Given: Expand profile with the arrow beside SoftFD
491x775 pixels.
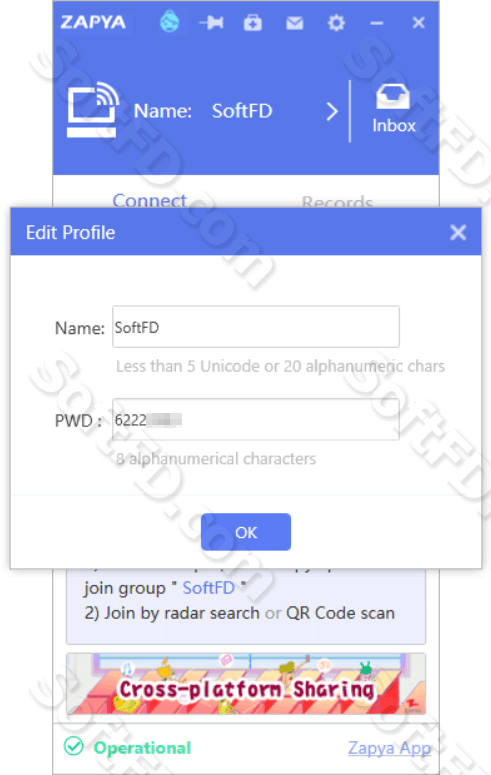Looking at the screenshot, I should coord(332,112).
